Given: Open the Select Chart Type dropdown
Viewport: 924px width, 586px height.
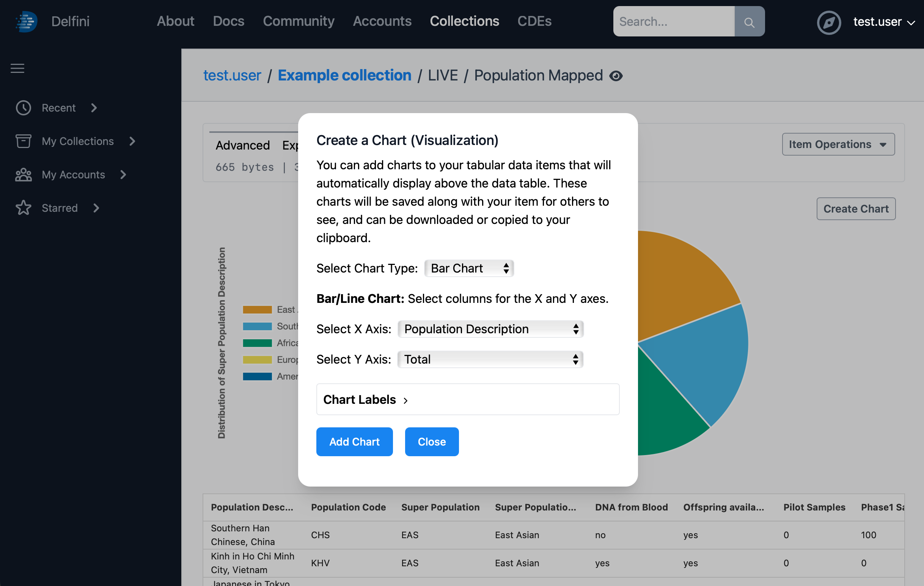Looking at the screenshot, I should pyautogui.click(x=468, y=268).
